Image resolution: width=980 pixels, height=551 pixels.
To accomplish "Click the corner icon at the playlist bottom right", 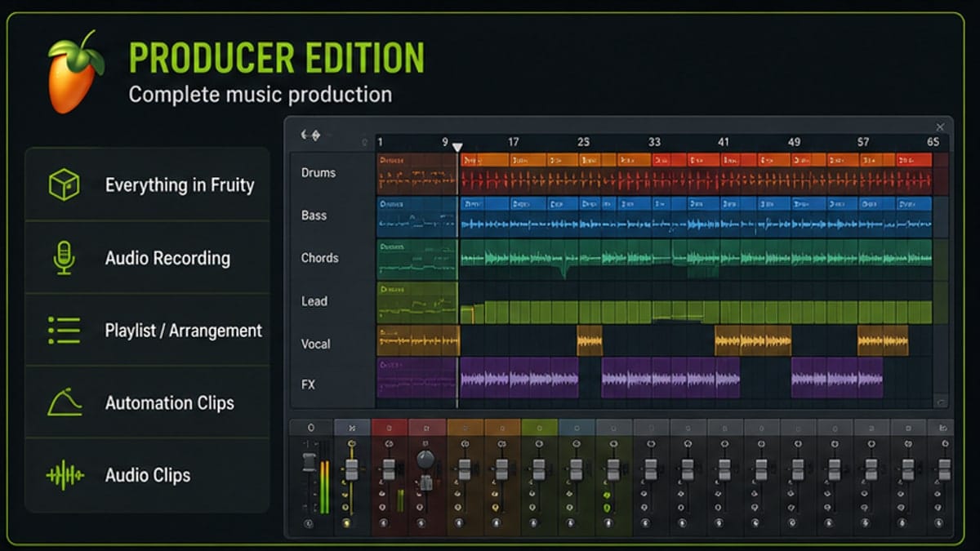I will coord(941,401).
